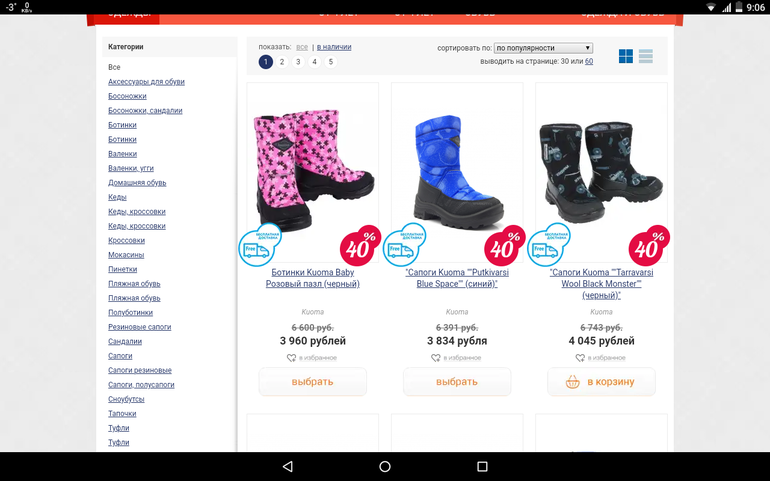Click 'выбрать' button under pink Kuoma boots
Screen dimensions: 770x481
[312, 382]
